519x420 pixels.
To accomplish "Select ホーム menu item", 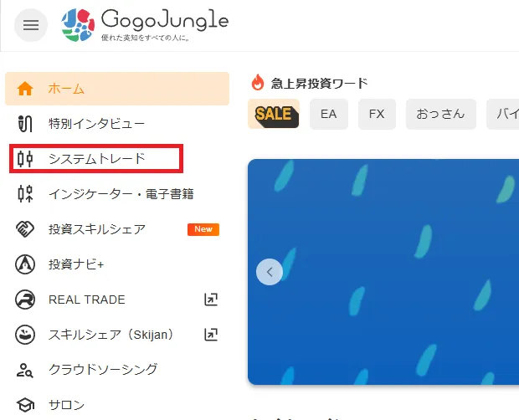I will click(117, 89).
